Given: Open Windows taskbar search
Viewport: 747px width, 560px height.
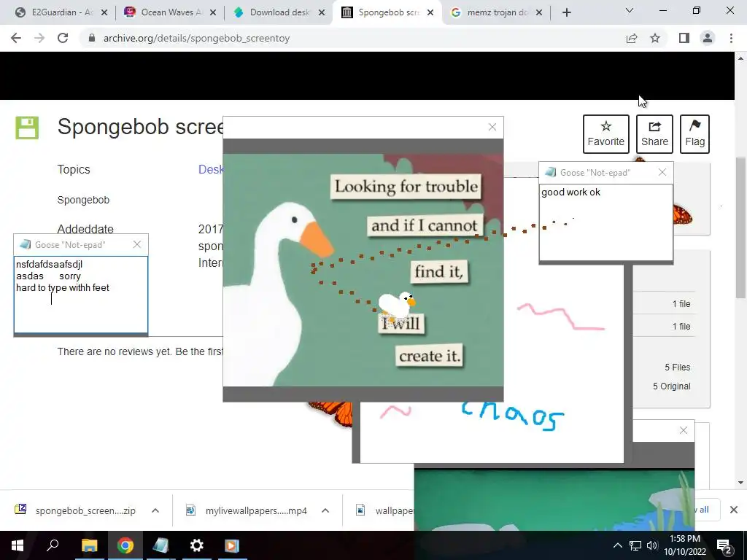Looking at the screenshot, I should (53, 545).
